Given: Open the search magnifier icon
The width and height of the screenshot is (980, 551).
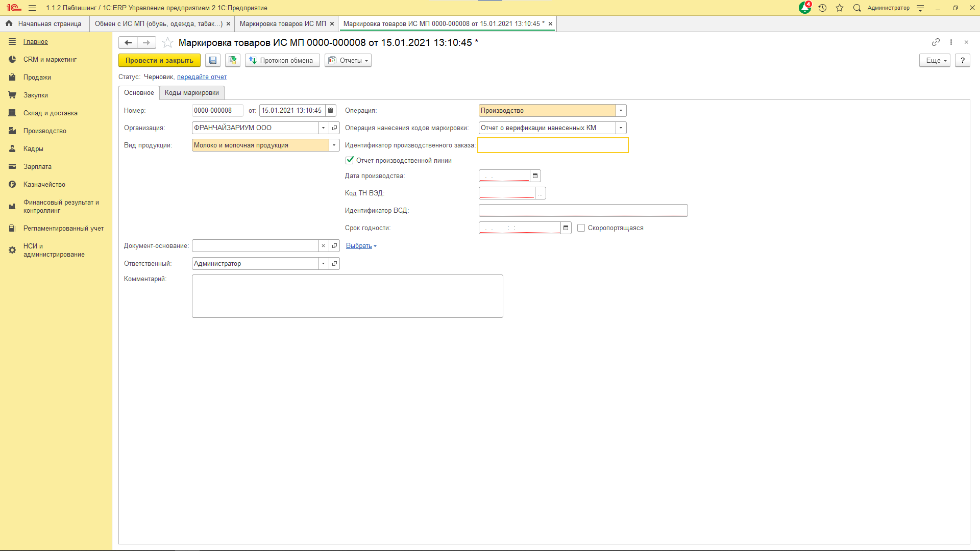Looking at the screenshot, I should [857, 8].
